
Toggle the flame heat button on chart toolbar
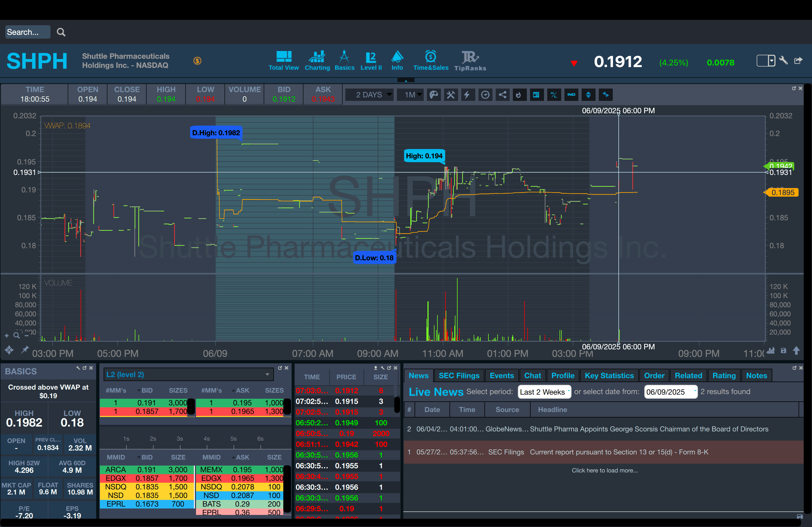(519, 95)
